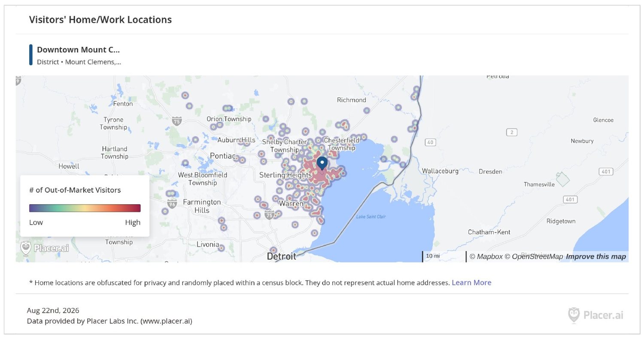This screenshot has width=644, height=338.
Task: Click the Chesterfield Township map label
Action: 342,144
